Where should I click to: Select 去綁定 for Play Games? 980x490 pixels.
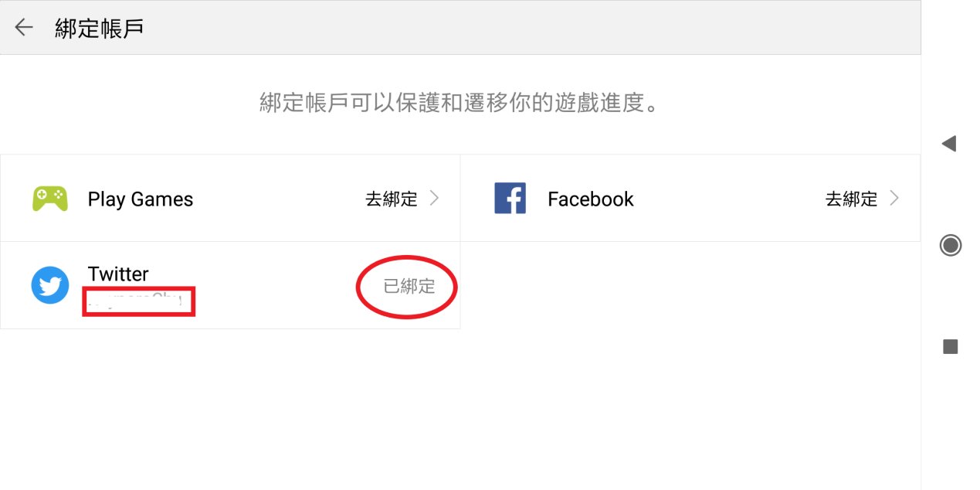coord(391,199)
